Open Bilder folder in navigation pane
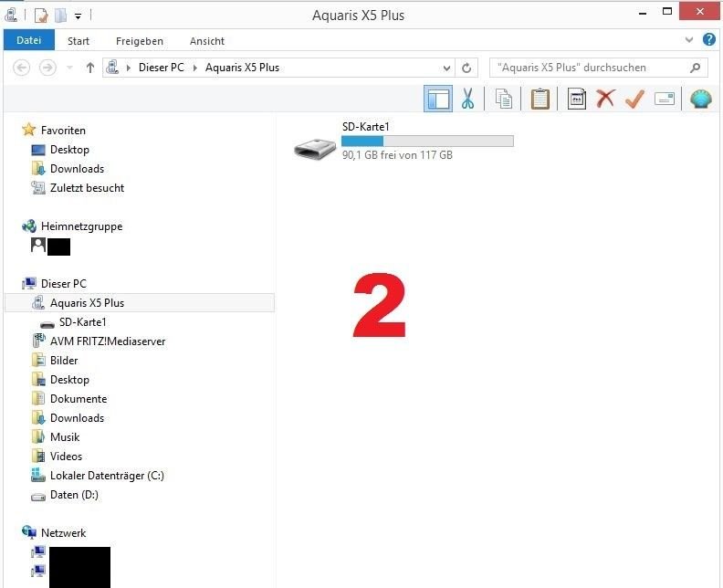The height and width of the screenshot is (588, 723). click(x=64, y=361)
